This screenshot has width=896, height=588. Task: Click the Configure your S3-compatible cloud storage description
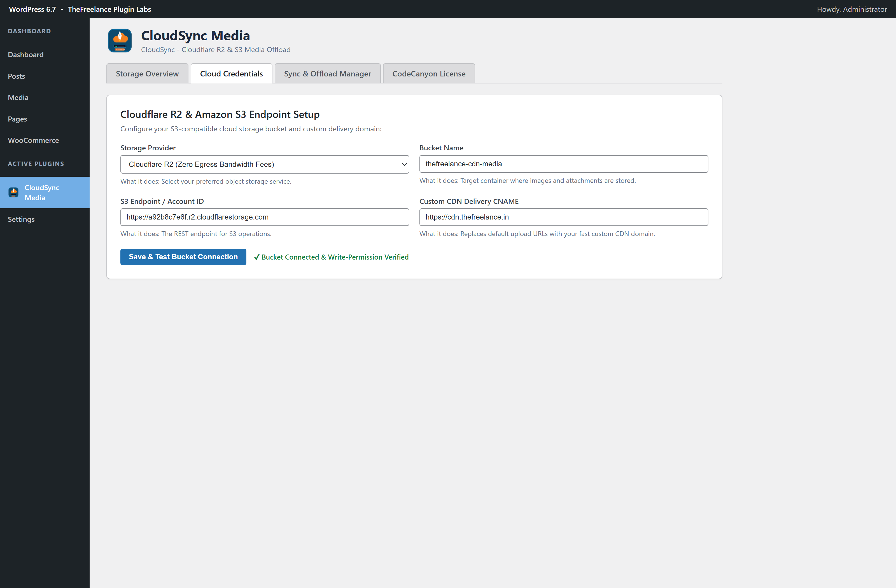click(x=251, y=129)
